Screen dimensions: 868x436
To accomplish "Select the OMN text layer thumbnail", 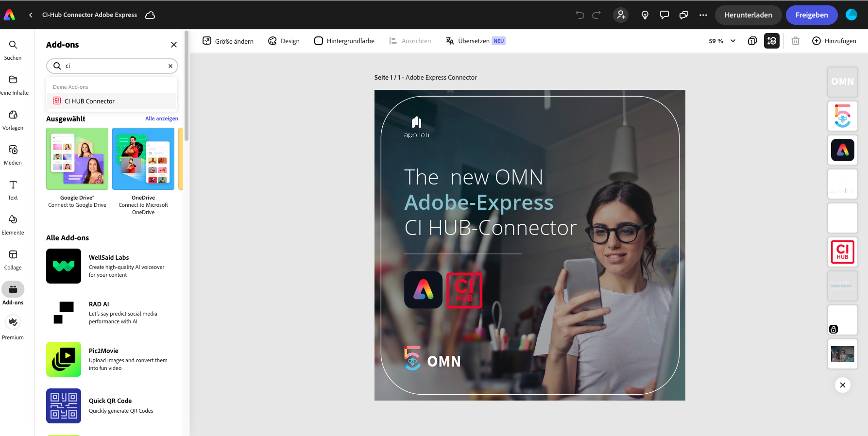I will coord(843,82).
